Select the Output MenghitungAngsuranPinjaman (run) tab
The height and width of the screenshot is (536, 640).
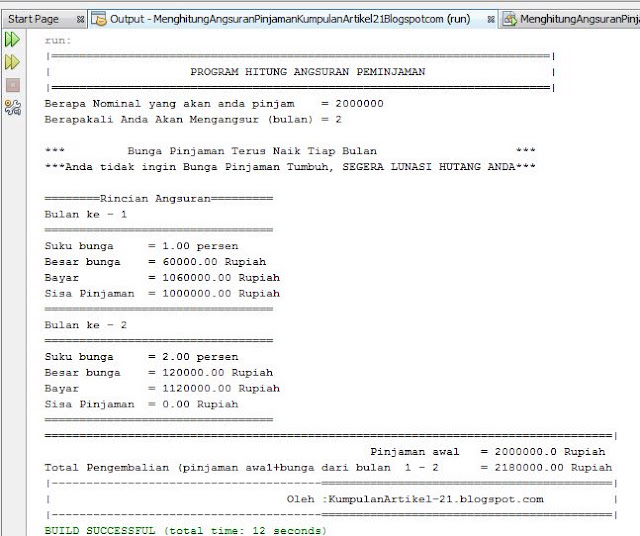pyautogui.click(x=290, y=19)
